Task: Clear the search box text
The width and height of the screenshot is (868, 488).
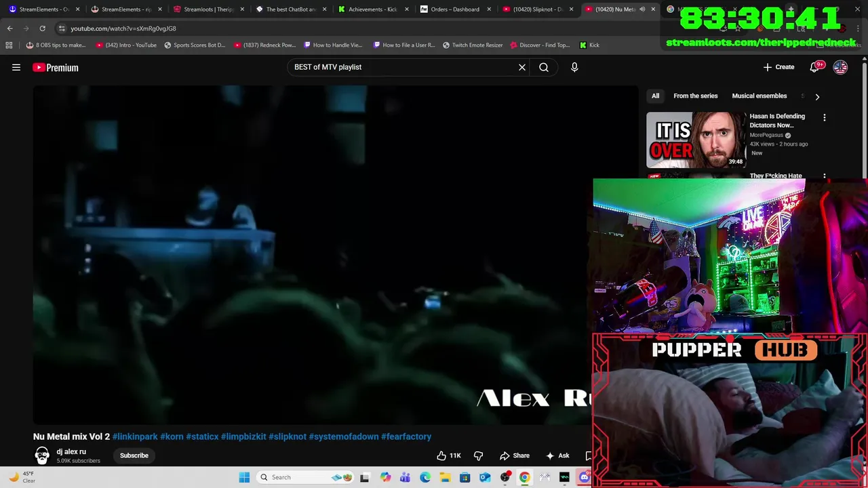Action: [522, 67]
